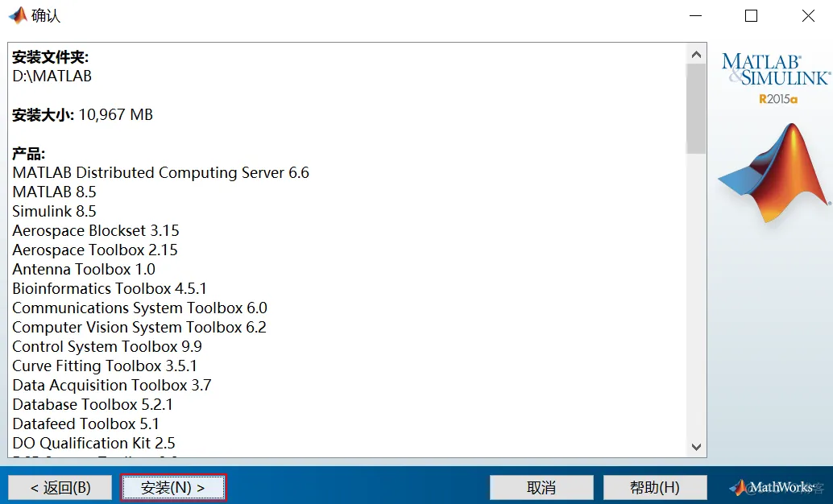Select DO Qualification Kit 2.5 line
Viewport: 833px width, 504px height.
point(93,443)
